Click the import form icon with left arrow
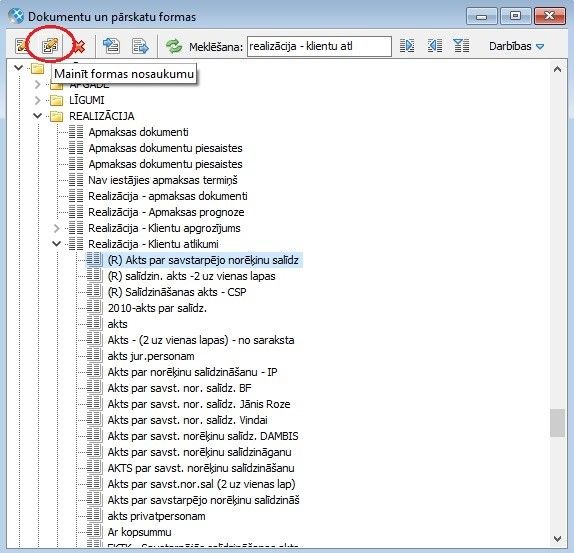The height and width of the screenshot is (553, 574). pos(111,46)
